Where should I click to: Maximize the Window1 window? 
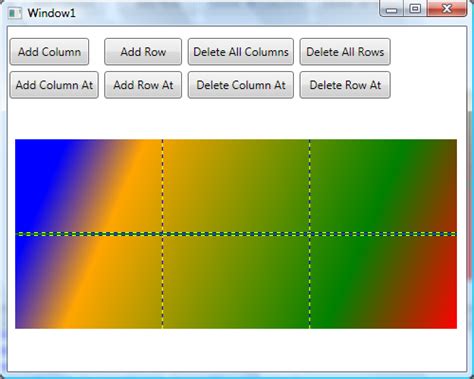[x=415, y=9]
